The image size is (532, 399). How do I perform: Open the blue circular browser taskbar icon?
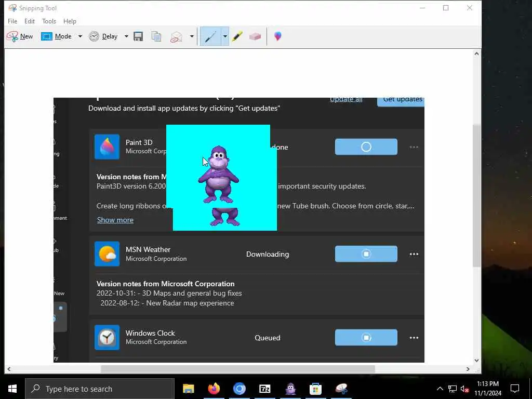tap(239, 389)
